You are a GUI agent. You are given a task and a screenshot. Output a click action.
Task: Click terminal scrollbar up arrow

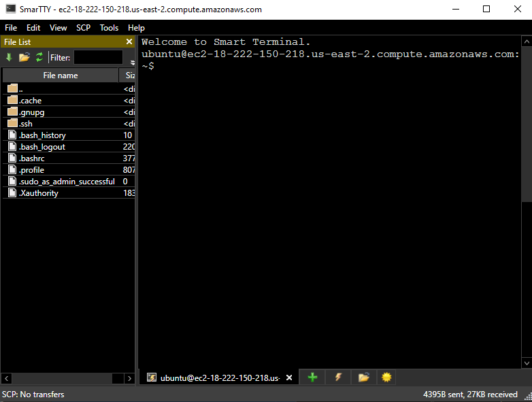pos(527,41)
